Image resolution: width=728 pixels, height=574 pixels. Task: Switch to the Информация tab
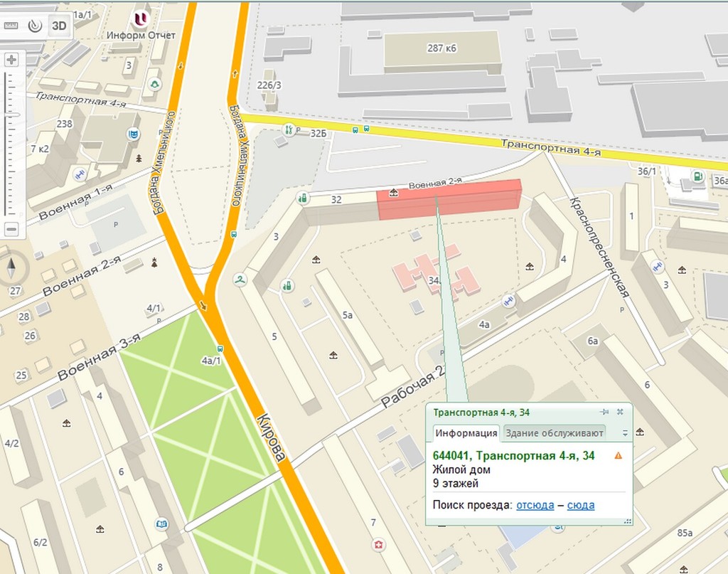[x=466, y=433]
